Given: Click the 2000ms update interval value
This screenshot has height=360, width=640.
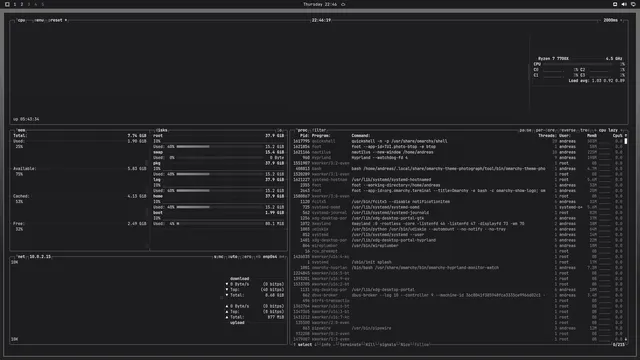Looking at the screenshot, I should (x=611, y=20).
